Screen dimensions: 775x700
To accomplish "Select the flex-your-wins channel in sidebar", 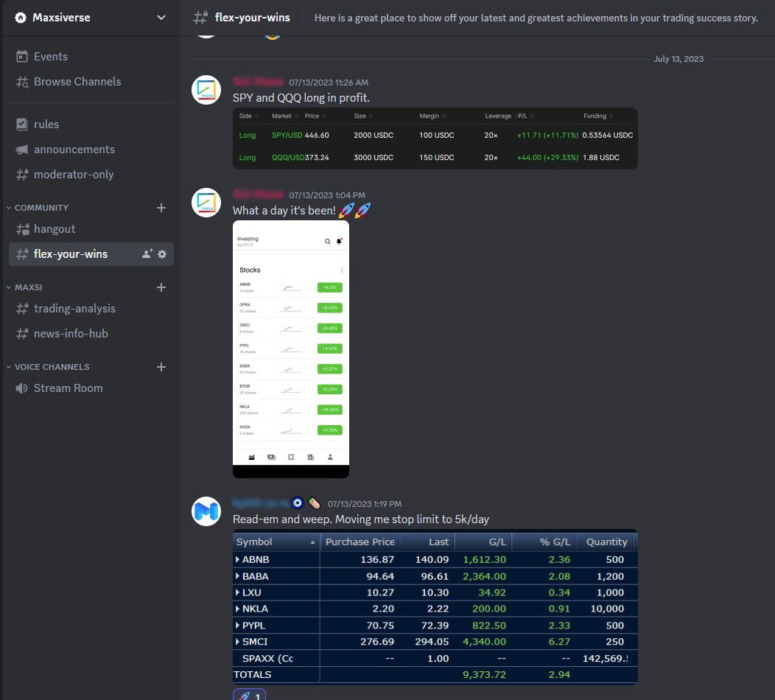I will 91,254.
